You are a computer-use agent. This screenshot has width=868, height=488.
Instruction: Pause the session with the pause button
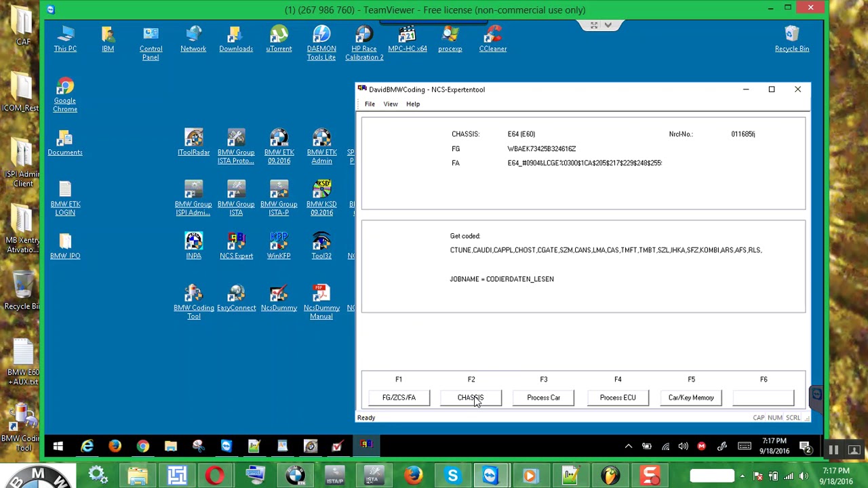point(833,450)
